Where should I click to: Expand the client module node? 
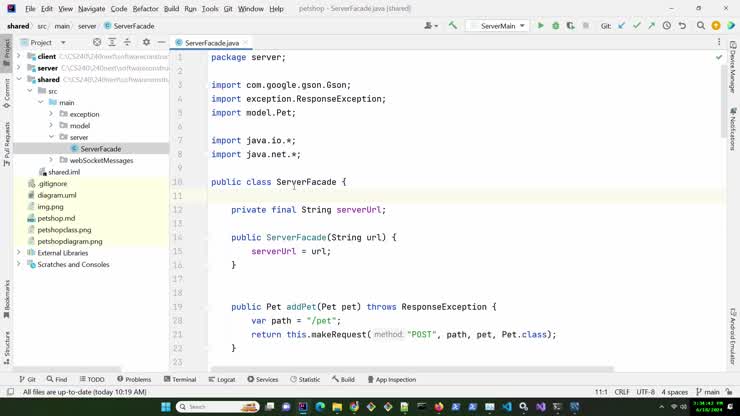point(19,56)
